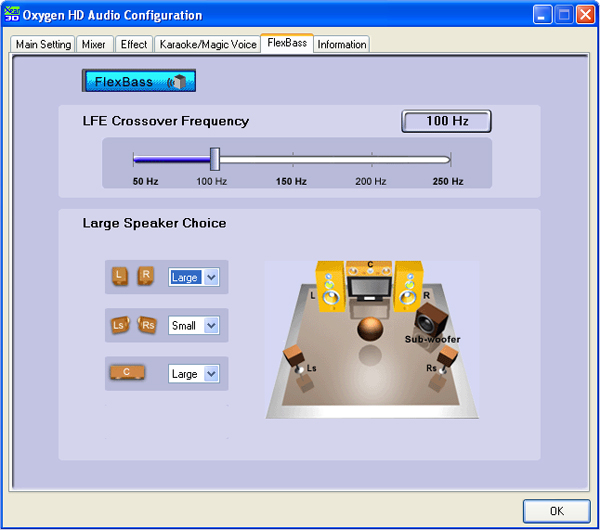The height and width of the screenshot is (530, 600).
Task: Click the C center speaker icon
Action: 127,372
